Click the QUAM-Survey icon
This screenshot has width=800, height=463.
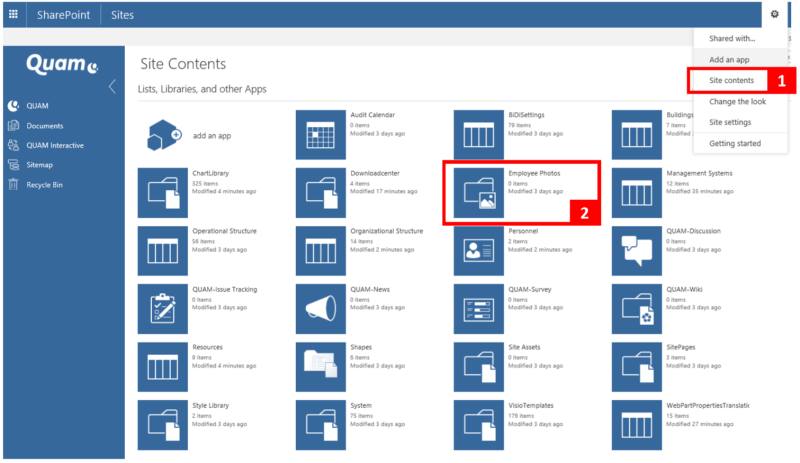click(478, 309)
